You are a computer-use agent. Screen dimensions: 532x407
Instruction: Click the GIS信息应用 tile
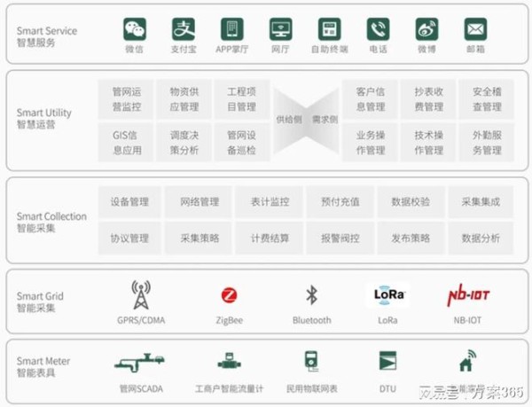click(126, 143)
